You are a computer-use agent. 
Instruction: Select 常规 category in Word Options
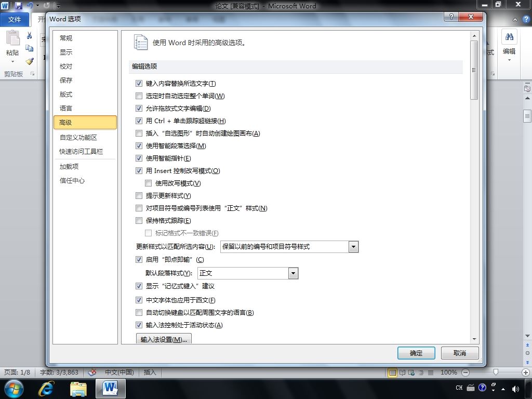pos(85,38)
